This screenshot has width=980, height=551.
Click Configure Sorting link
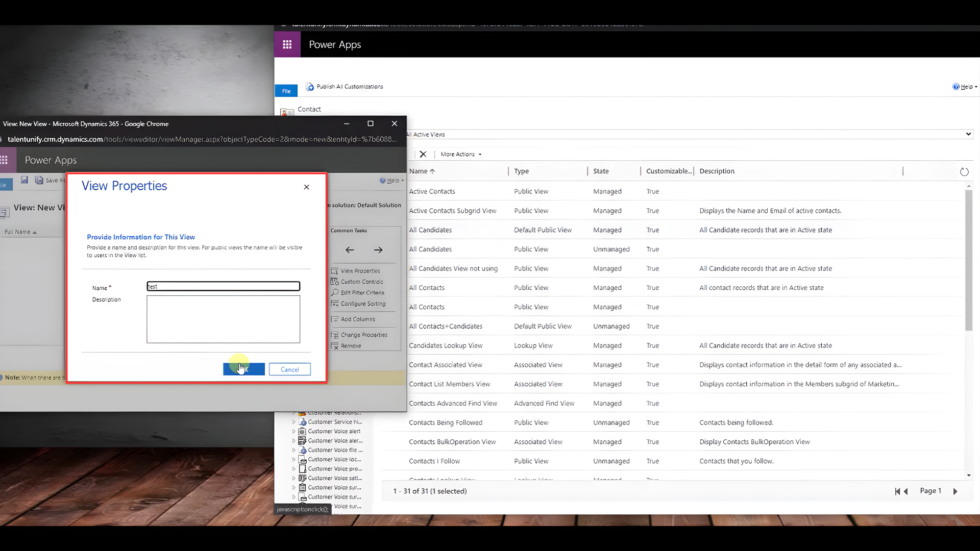(x=363, y=304)
